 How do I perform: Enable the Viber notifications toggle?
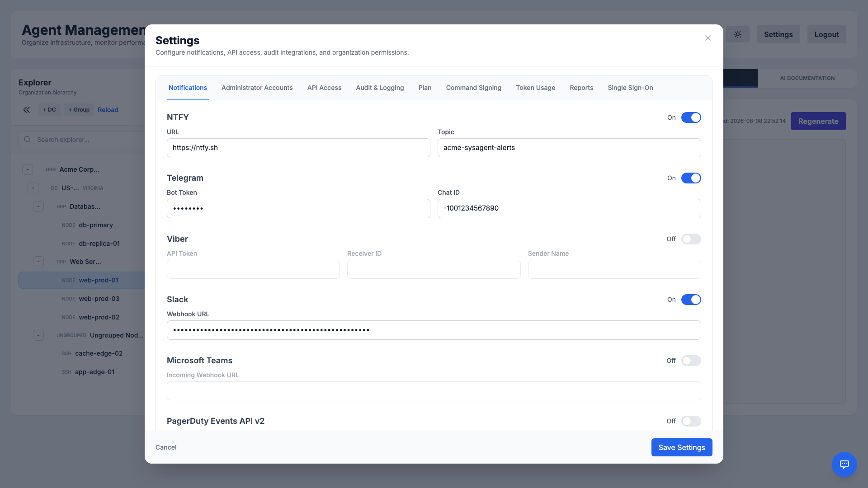[691, 239]
